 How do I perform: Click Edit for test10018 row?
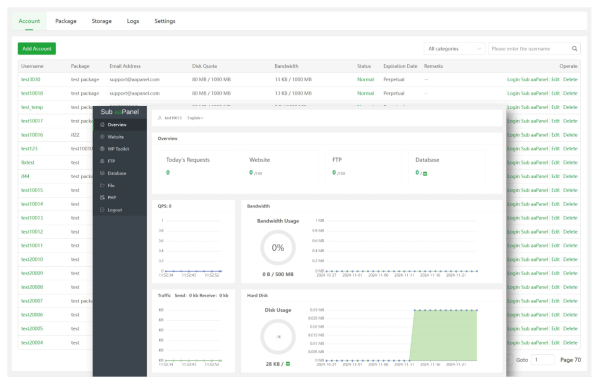(555, 93)
